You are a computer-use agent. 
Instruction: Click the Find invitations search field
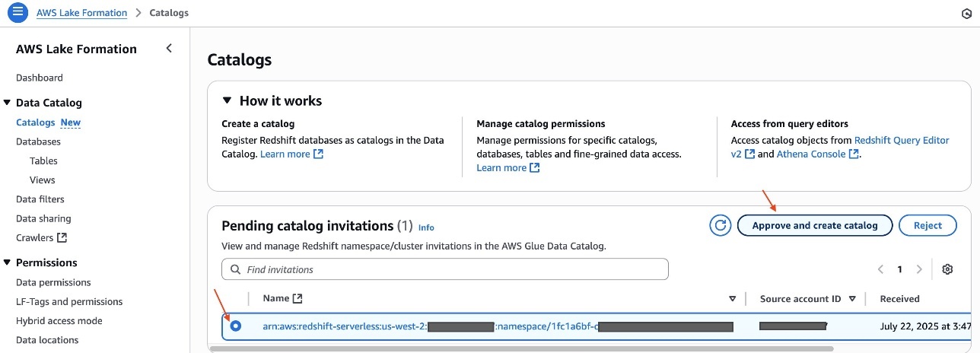[x=445, y=269]
